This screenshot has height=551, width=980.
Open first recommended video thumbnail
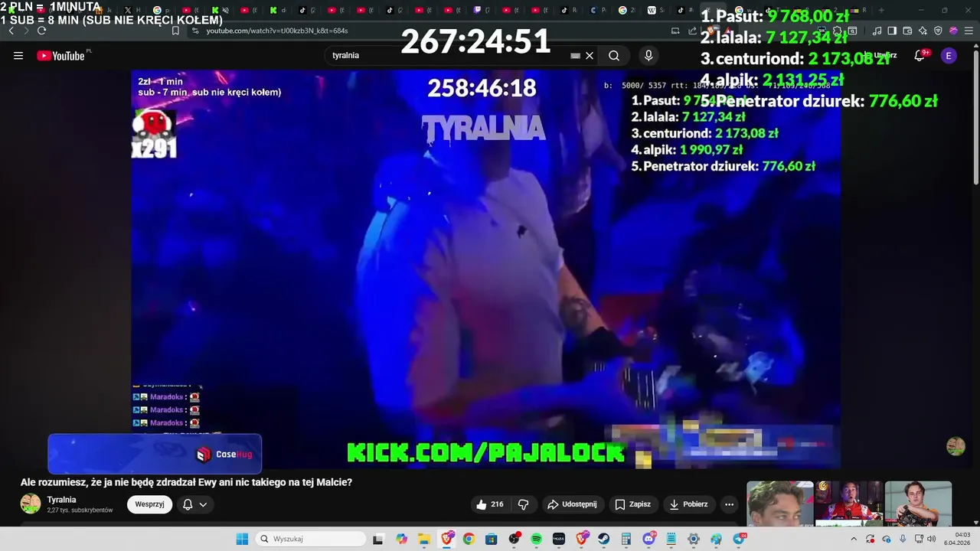pyautogui.click(x=779, y=504)
